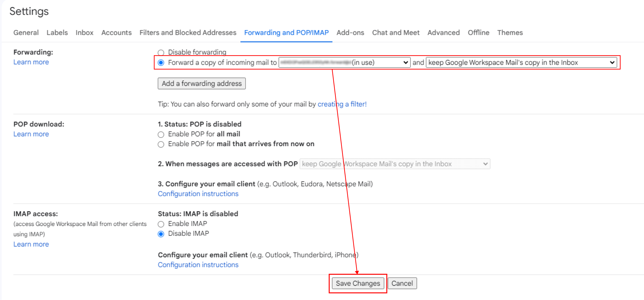The width and height of the screenshot is (644, 300).
Task: Open POP Configuration instructions link
Action: tap(198, 194)
